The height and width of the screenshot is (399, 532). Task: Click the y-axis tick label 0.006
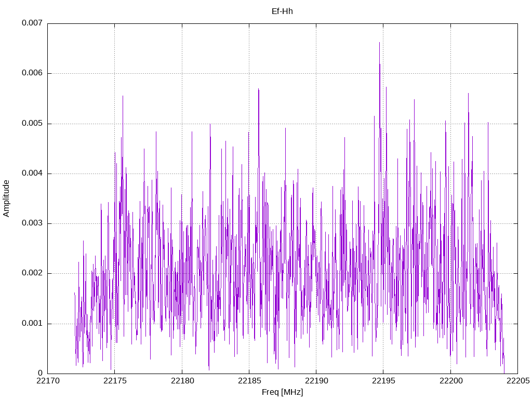pos(32,73)
